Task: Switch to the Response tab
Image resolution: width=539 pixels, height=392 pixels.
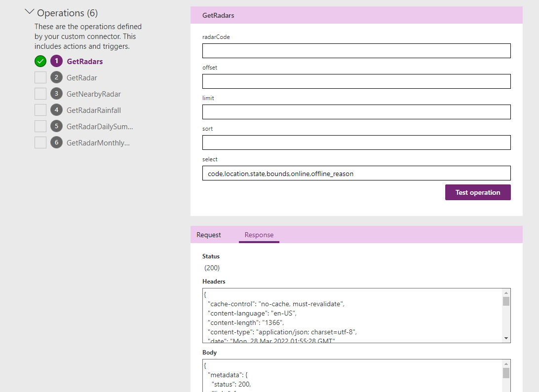Action: tap(259, 235)
